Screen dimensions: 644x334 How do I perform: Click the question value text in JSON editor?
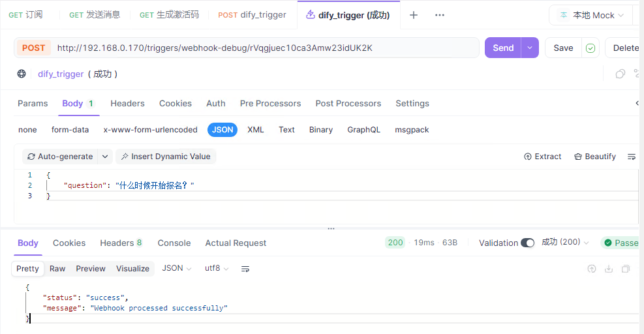155,185
